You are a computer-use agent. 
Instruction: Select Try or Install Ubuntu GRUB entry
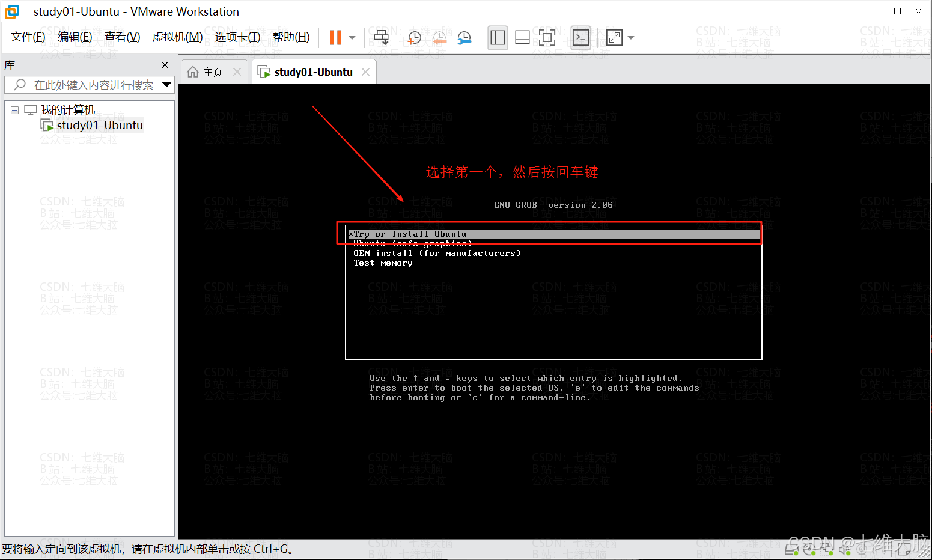pyautogui.click(x=553, y=234)
